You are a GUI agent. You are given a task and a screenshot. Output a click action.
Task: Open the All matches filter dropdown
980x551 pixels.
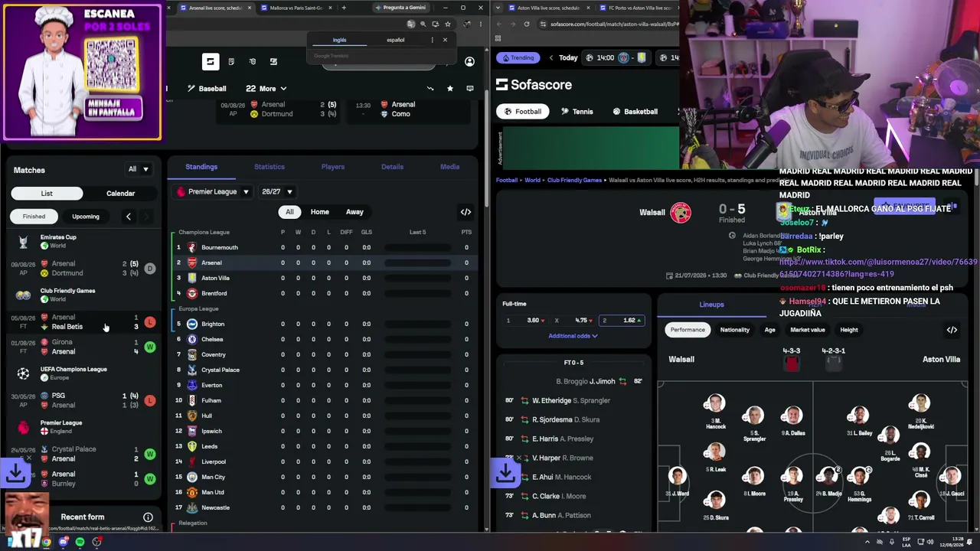(139, 169)
